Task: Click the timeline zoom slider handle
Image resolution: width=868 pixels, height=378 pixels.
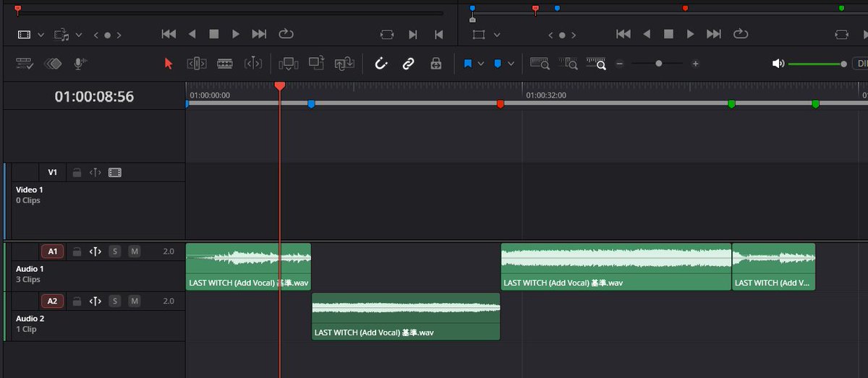Action: click(658, 64)
